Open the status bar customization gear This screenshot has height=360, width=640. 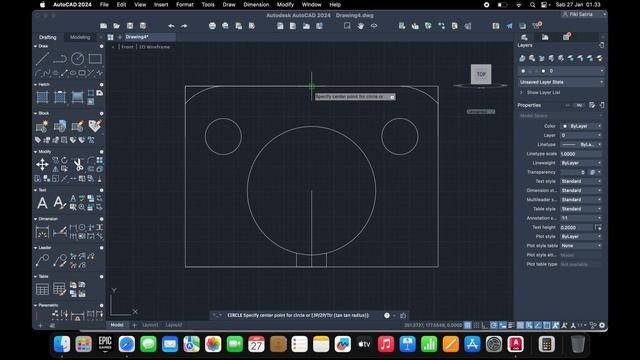(x=602, y=325)
